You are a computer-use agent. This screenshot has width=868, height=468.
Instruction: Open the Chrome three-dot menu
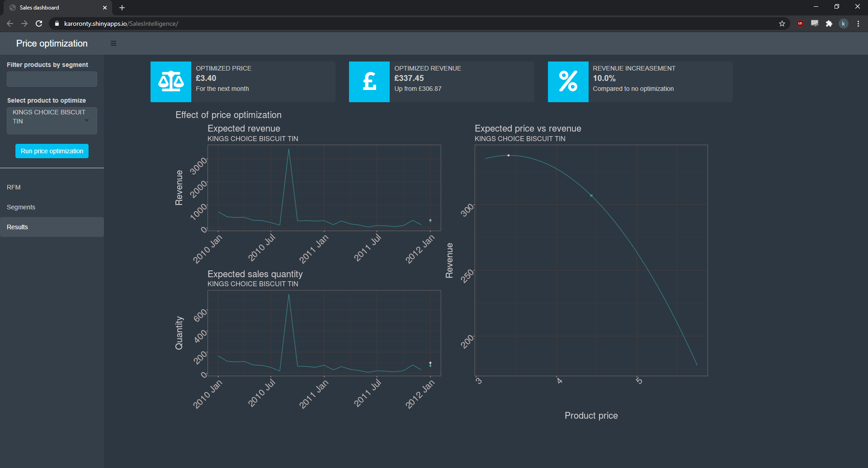pyautogui.click(x=858, y=24)
